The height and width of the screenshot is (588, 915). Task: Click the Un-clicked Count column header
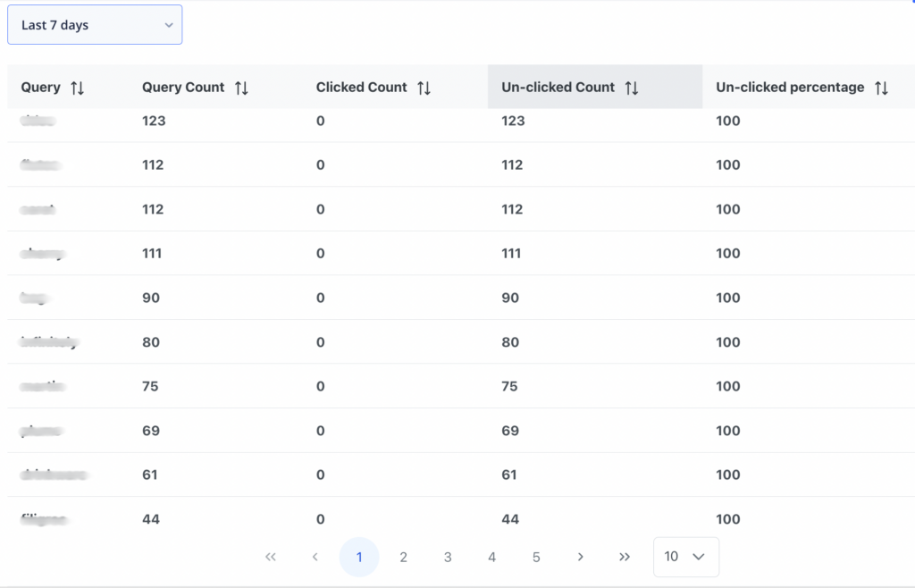[558, 88]
